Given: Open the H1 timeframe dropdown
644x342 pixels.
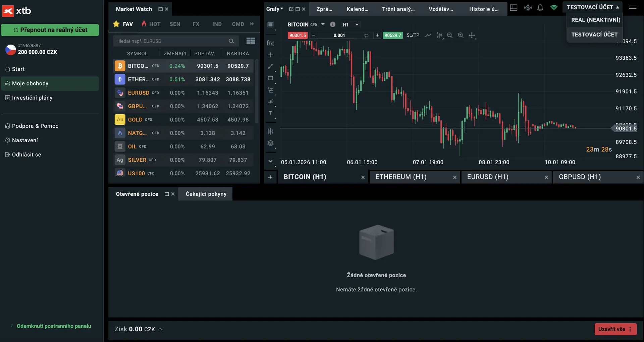Looking at the screenshot, I should pos(351,24).
